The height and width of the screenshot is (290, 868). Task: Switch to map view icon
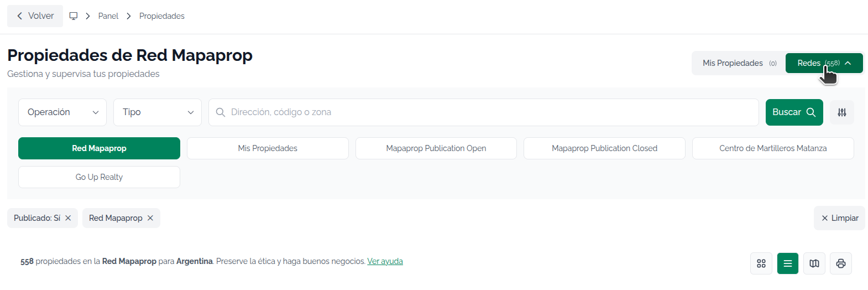814,263
